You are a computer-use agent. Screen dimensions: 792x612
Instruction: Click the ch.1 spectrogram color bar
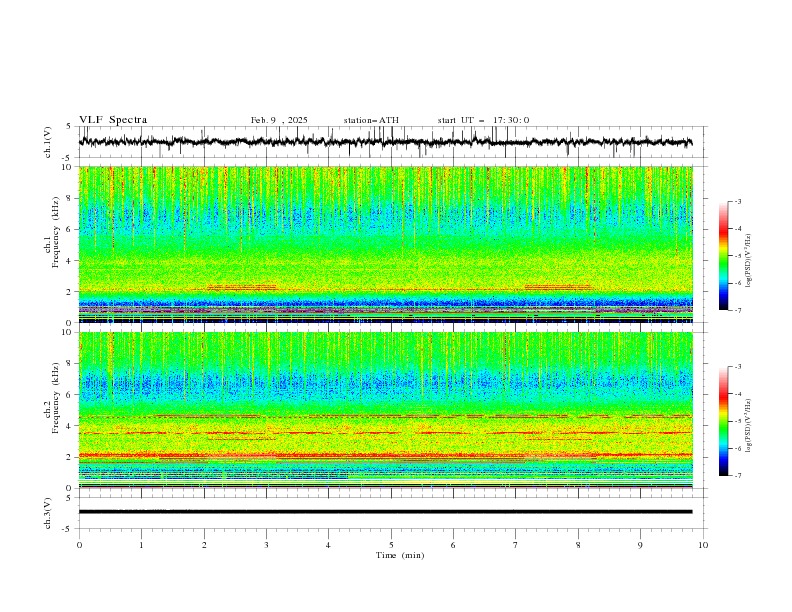pos(723,255)
